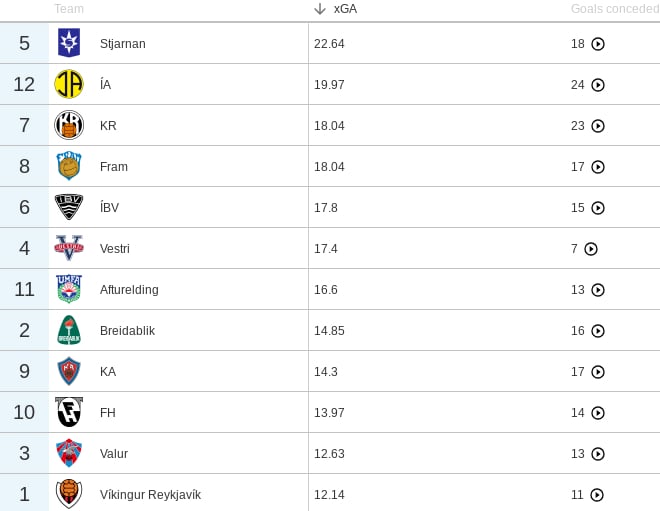This screenshot has width=660, height=511.
Task: Play ÍA's 24 goals conceded video
Action: click(x=598, y=85)
